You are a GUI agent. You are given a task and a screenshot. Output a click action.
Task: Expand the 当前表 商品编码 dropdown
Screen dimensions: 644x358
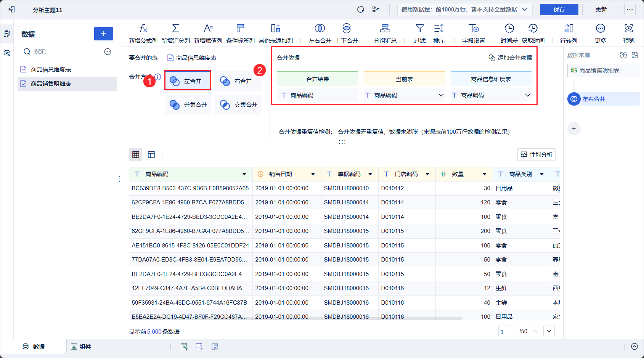point(441,95)
